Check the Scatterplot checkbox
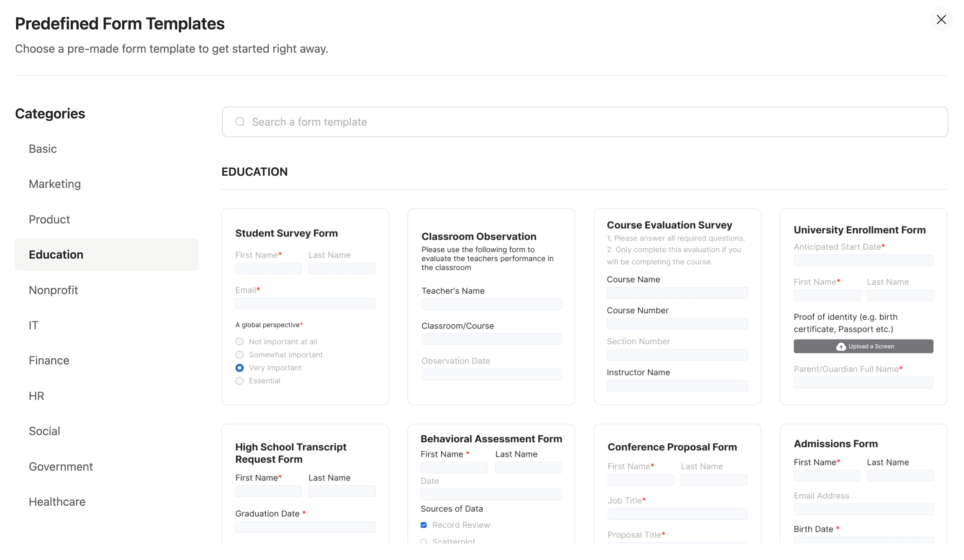The height and width of the screenshot is (560, 964). coord(424,542)
